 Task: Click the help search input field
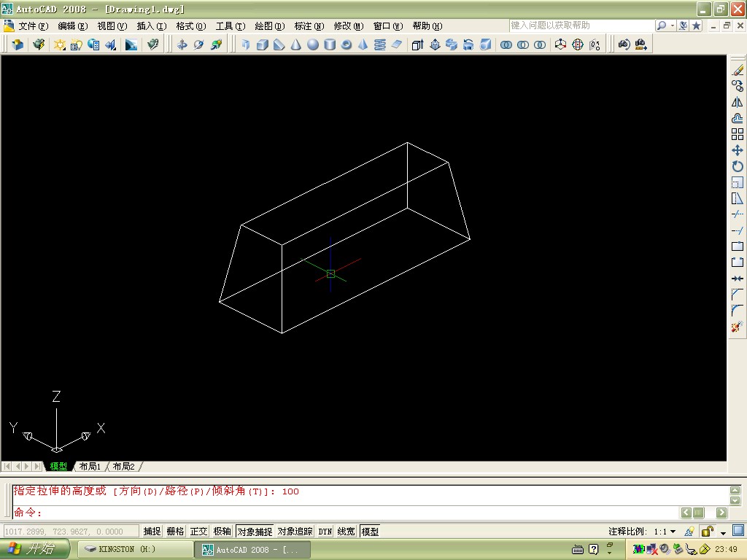[581, 26]
